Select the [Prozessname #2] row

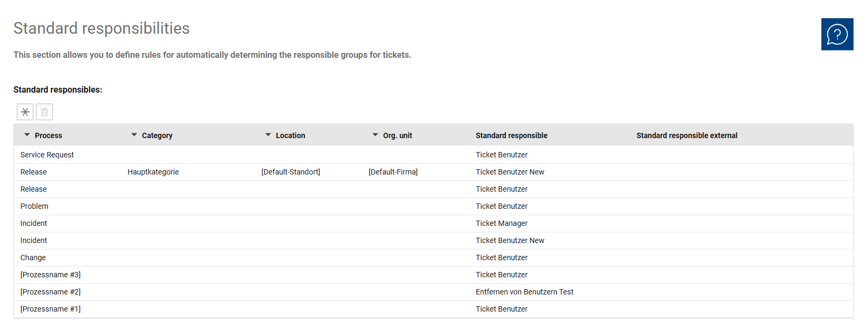pyautogui.click(x=433, y=292)
